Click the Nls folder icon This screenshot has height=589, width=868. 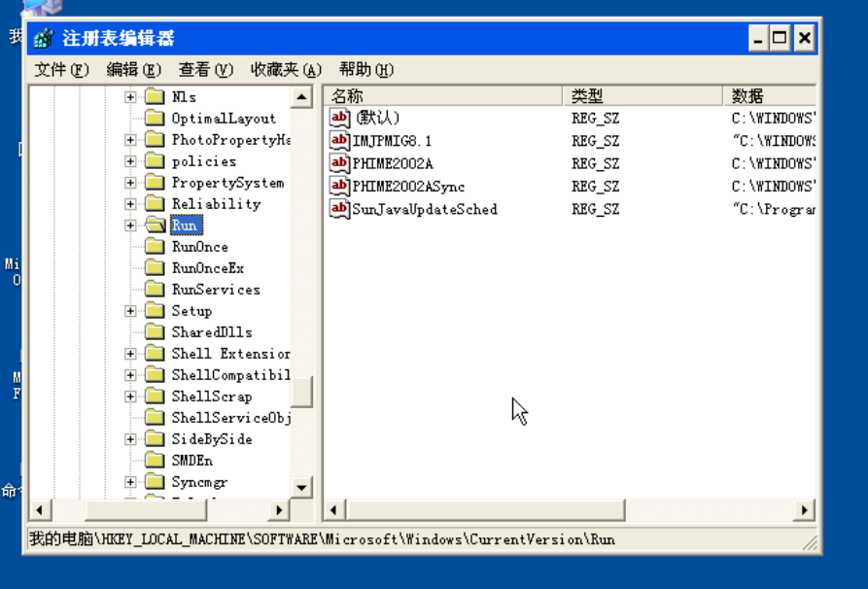pyautogui.click(x=155, y=97)
